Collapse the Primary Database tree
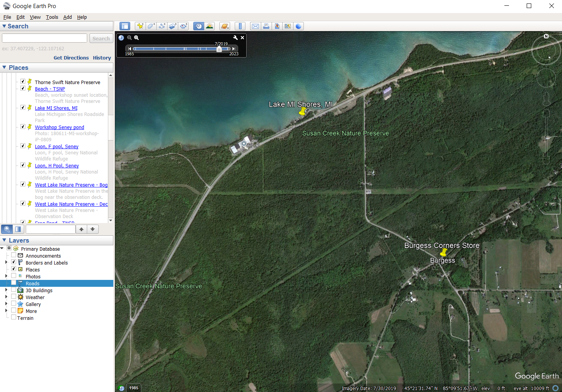This screenshot has height=392, width=562. coord(2,248)
